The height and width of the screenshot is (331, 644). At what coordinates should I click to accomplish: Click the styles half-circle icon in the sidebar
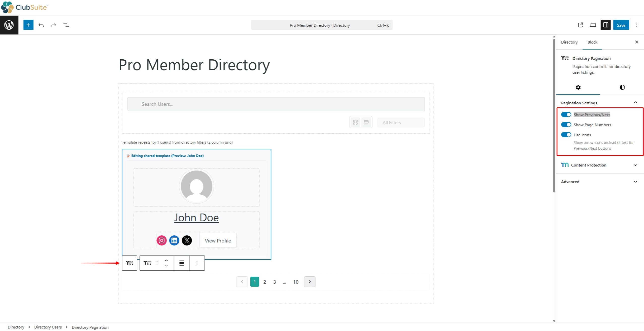coord(622,87)
